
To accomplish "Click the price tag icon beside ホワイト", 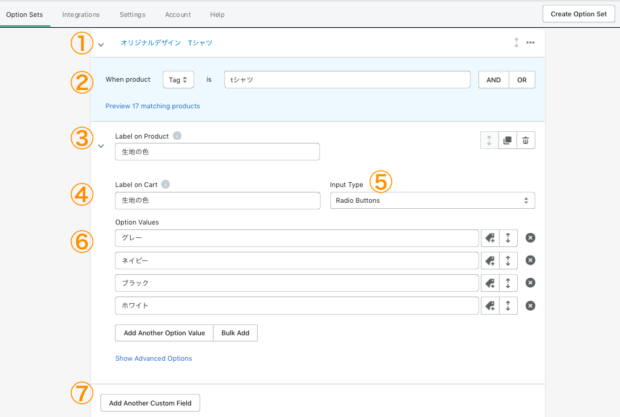I will pos(490,306).
